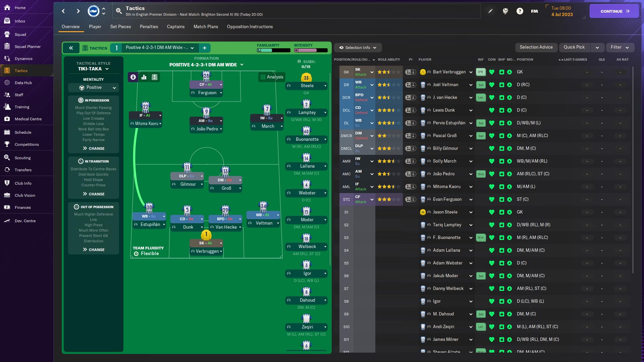Image resolution: width=644 pixels, height=362 pixels.
Task: Open the Positive 4-2-3-1 DM AM Wide tactic dropdown
Action: (157, 48)
